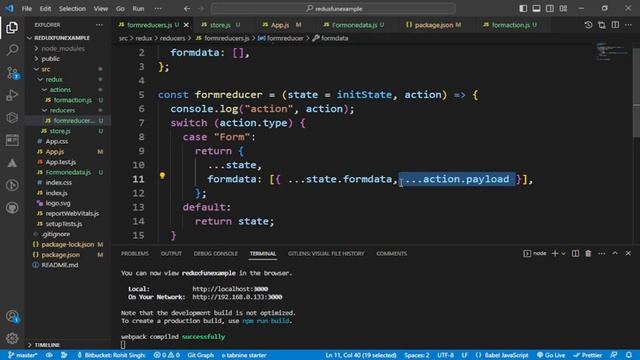640x360 pixels.
Task: Toggle secondary sidebar visibility
Action: point(550,9)
